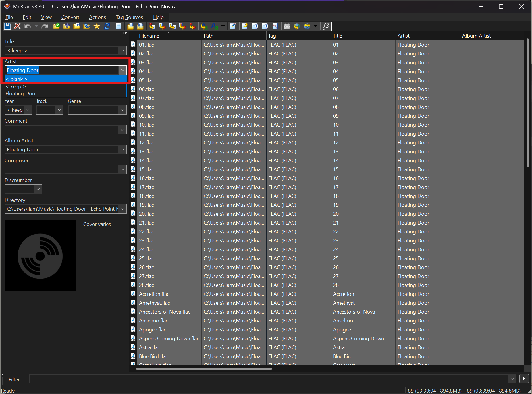Open the Convert menu
The image size is (532, 394).
pyautogui.click(x=70, y=17)
